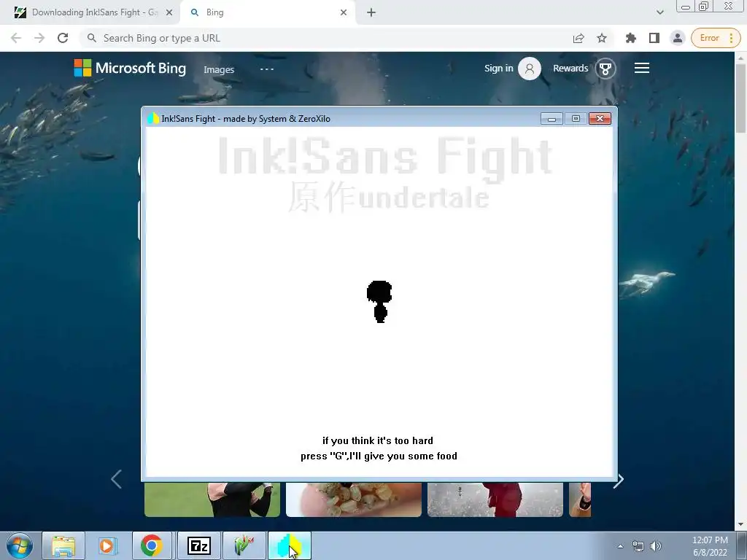Show hidden system tray icons
Viewport: 747px width, 560px height.
620,546
